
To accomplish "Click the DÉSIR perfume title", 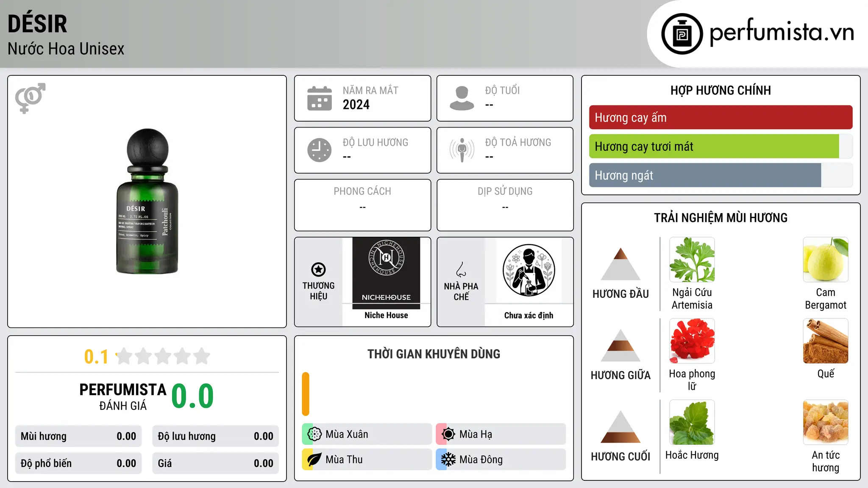I will pos(37,23).
